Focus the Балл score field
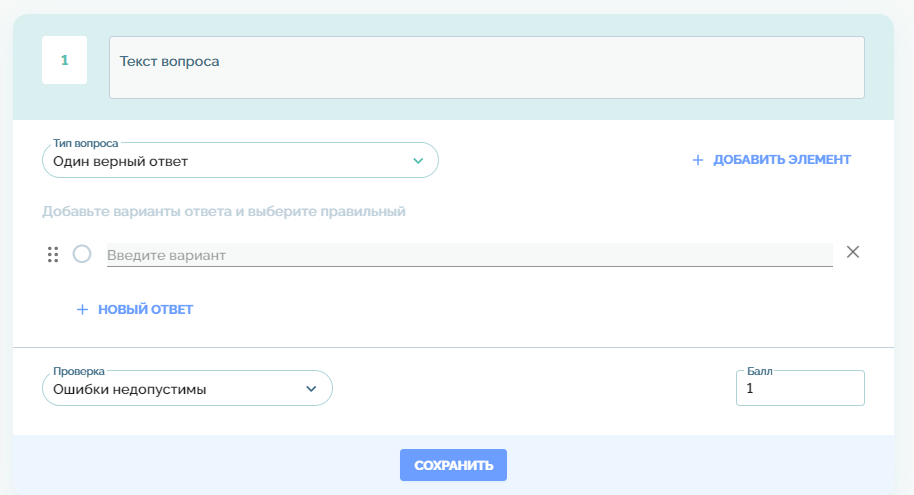The height and width of the screenshot is (495, 914). pos(800,389)
